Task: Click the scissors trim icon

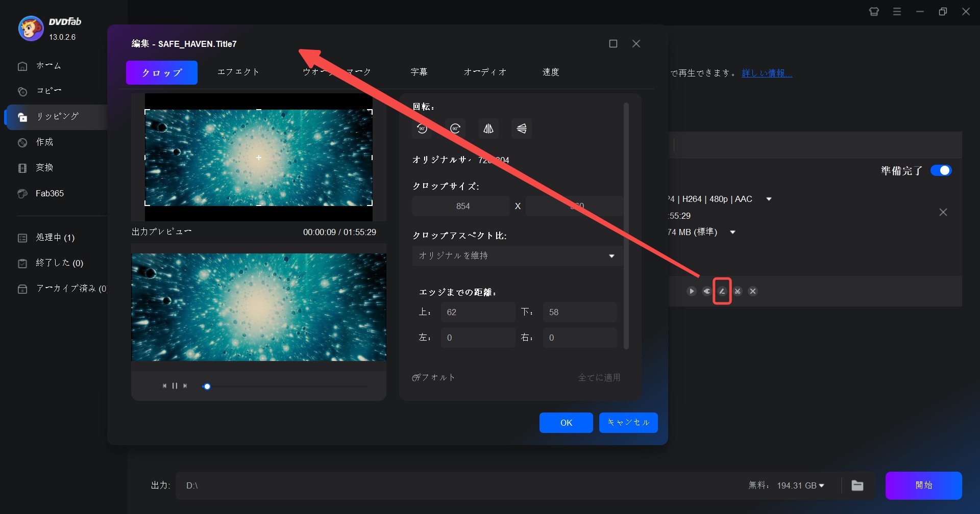Action: (738, 291)
